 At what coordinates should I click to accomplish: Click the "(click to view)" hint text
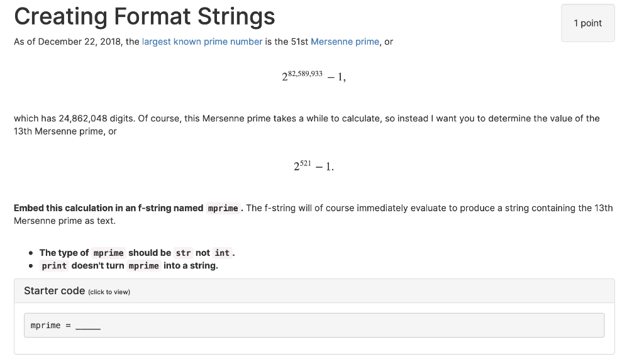109,292
